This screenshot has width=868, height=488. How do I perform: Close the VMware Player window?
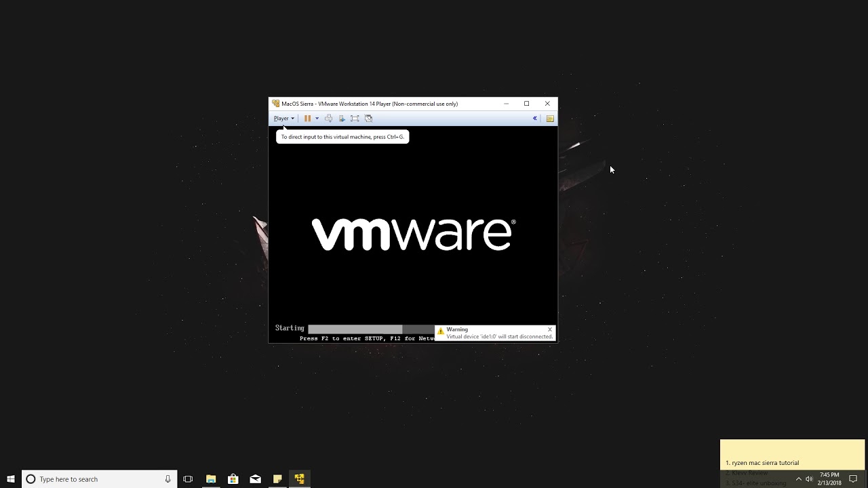coord(547,104)
